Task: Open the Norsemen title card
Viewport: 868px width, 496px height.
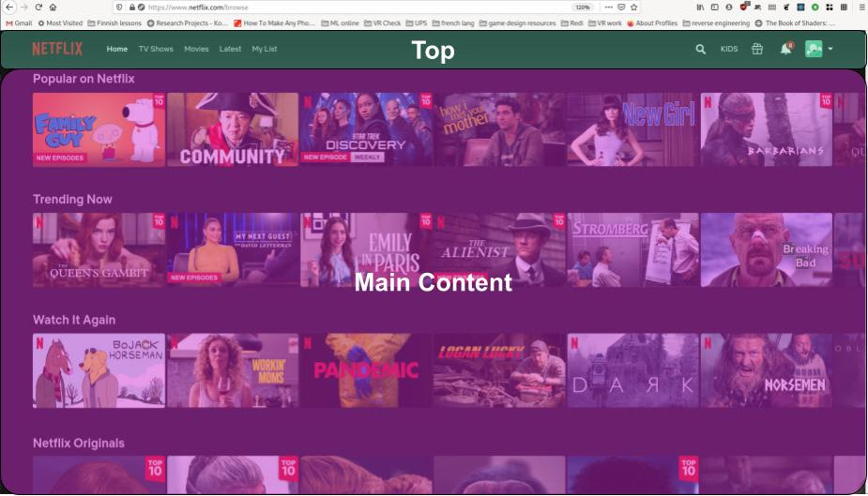Action: pos(766,370)
